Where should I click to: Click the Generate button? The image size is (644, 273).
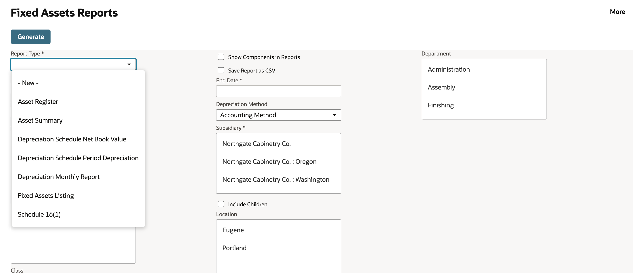pos(30,36)
